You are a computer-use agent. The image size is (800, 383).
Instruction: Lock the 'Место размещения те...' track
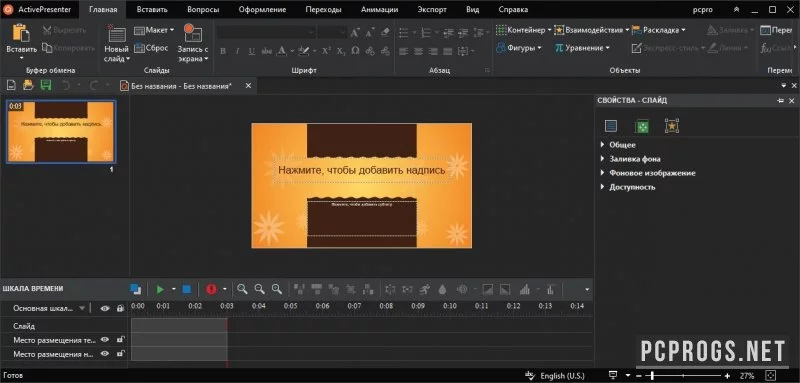[x=120, y=340]
